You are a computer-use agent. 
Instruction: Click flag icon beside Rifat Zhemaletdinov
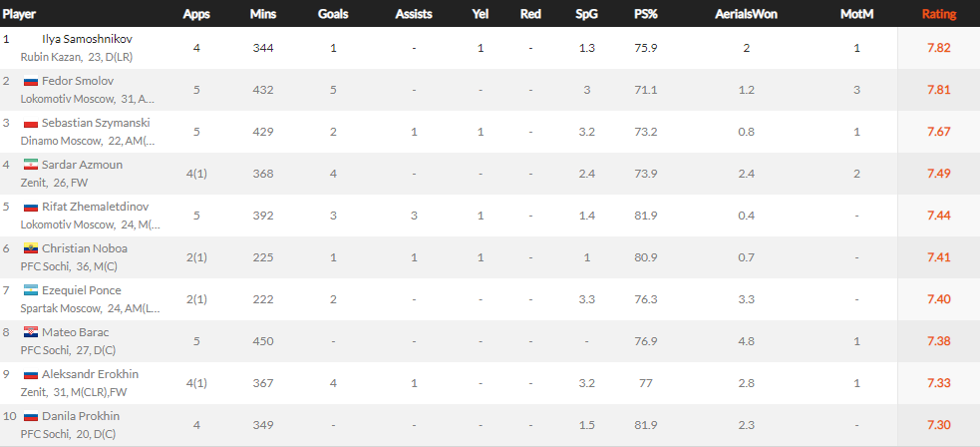click(x=30, y=207)
